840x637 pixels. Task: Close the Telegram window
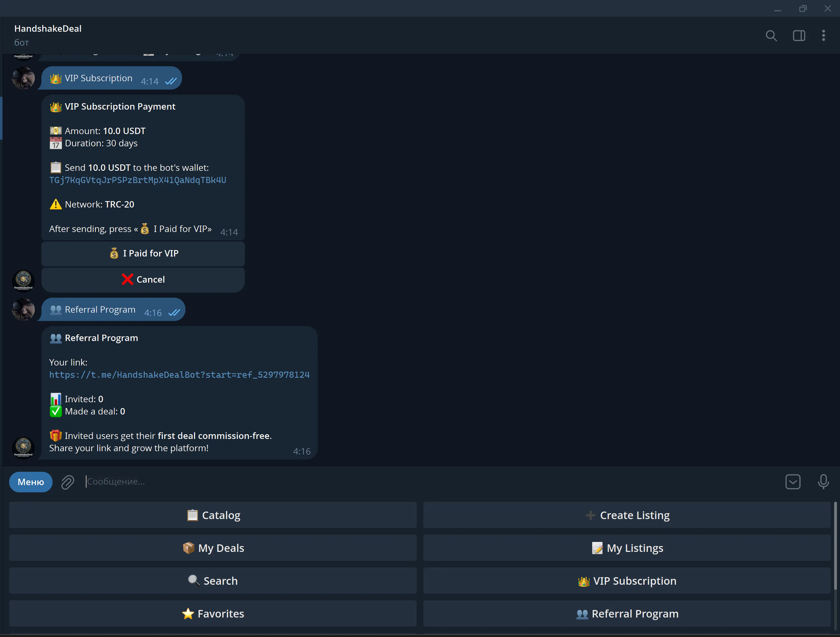tap(827, 8)
